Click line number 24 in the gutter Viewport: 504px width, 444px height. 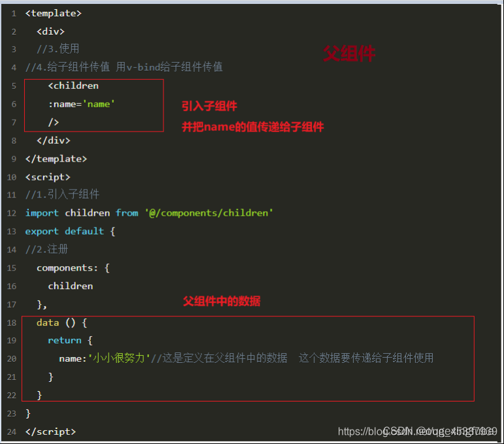pos(12,432)
